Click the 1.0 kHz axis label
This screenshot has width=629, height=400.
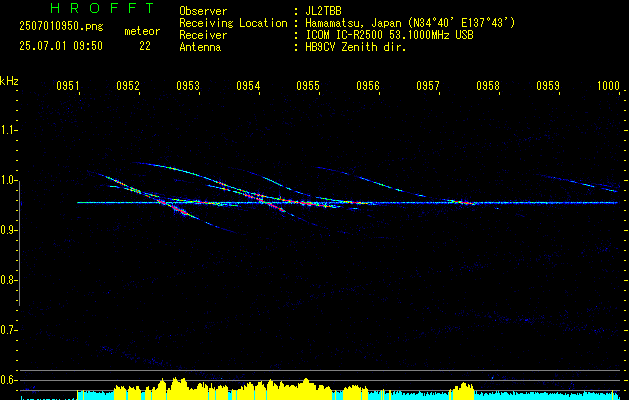8,180
